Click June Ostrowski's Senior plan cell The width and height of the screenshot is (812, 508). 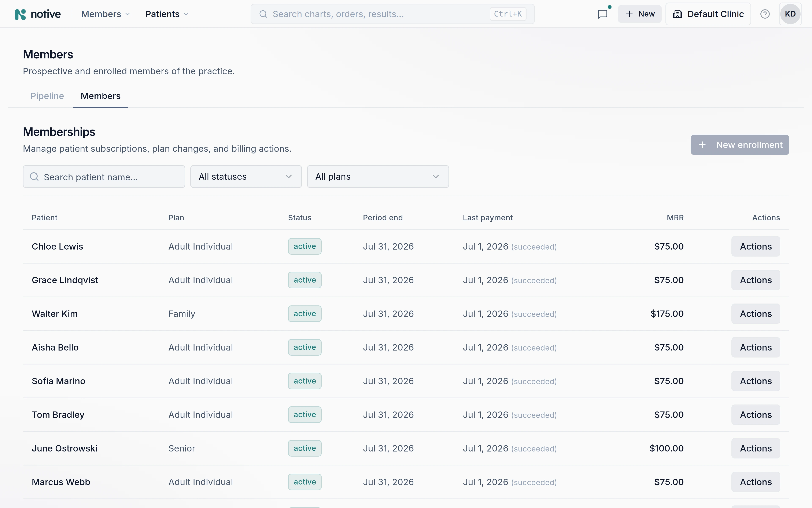tap(182, 448)
